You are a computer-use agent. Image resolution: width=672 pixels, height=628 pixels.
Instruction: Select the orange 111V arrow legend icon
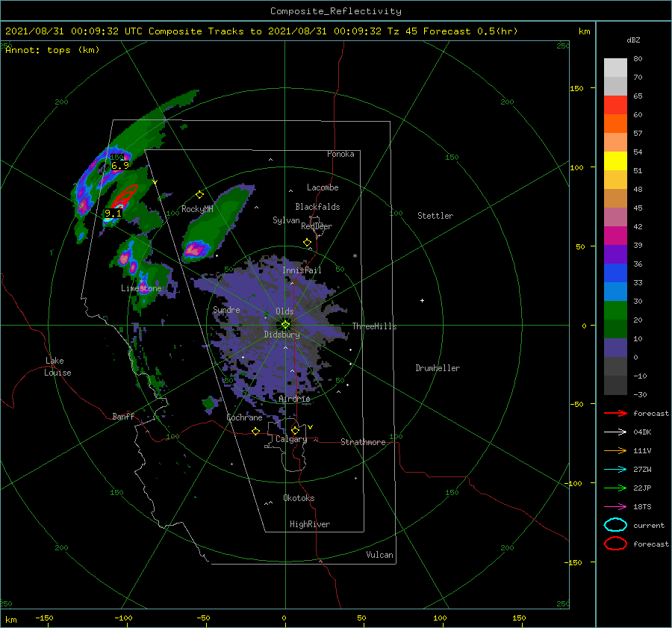615,450
